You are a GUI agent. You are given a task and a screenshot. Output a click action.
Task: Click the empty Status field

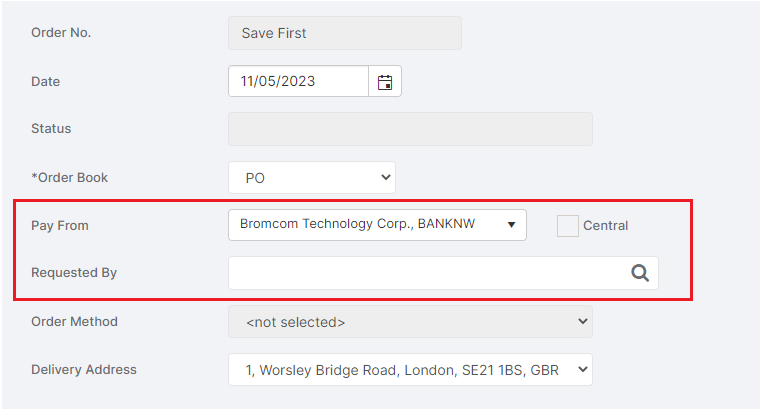tap(410, 129)
